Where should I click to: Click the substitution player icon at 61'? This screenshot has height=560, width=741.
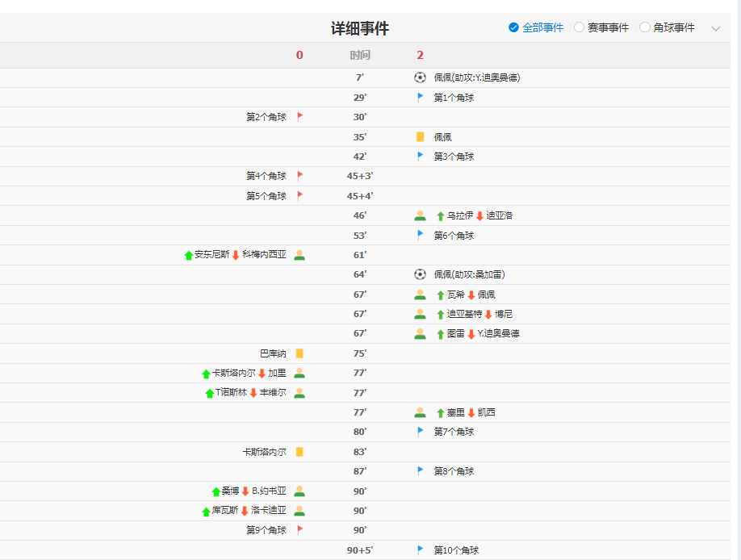(x=299, y=255)
